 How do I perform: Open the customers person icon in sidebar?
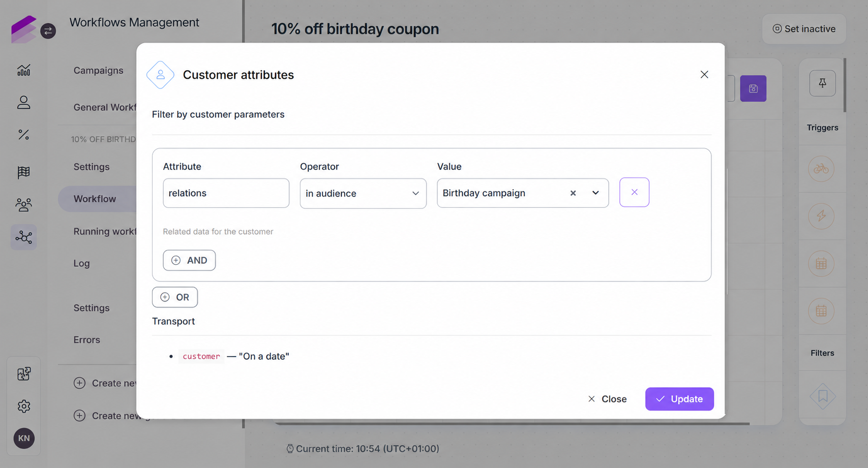click(24, 103)
